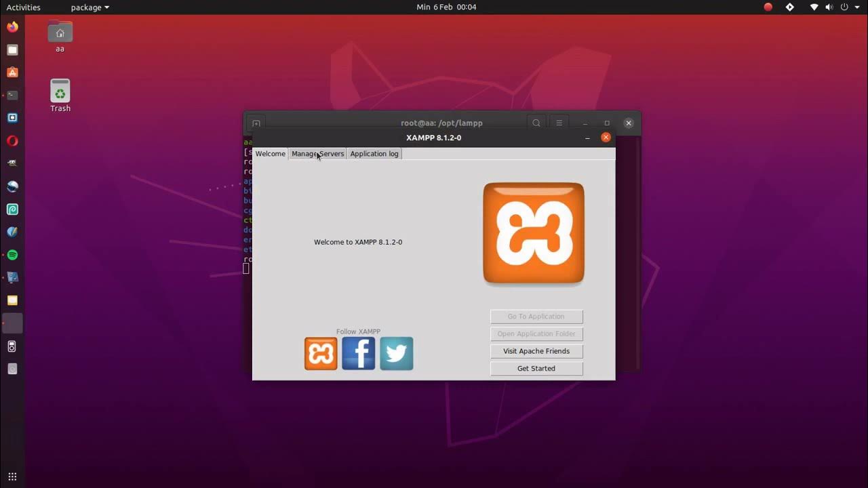Click the Open Application Folder button
Screen dimensions: 868x488
pos(536,334)
